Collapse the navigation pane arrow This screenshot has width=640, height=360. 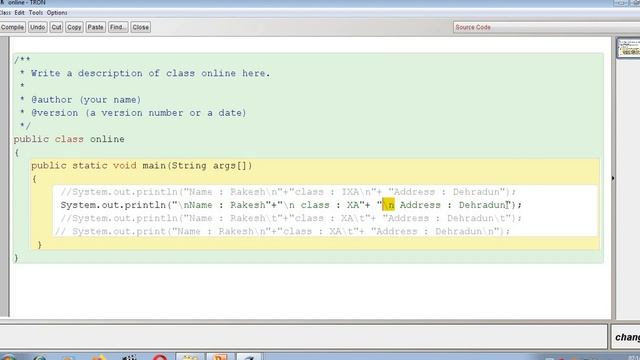click(x=613, y=178)
